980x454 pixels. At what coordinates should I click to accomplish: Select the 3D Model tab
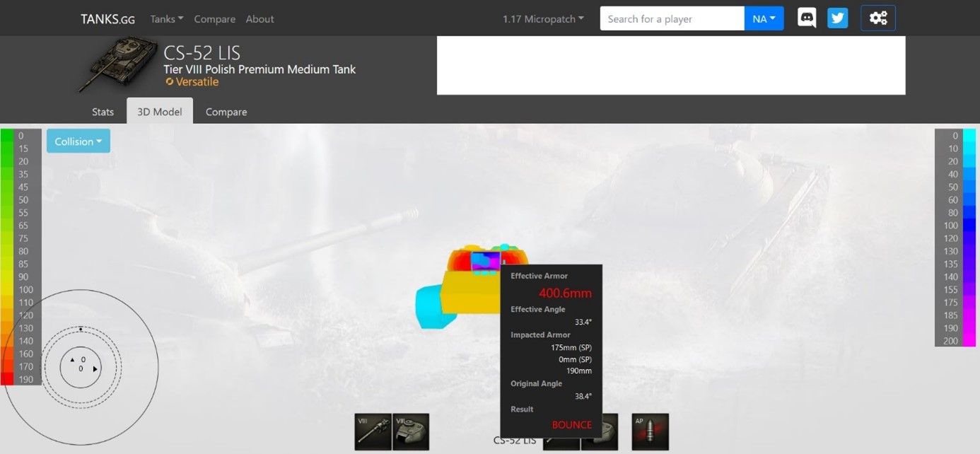[x=160, y=112]
